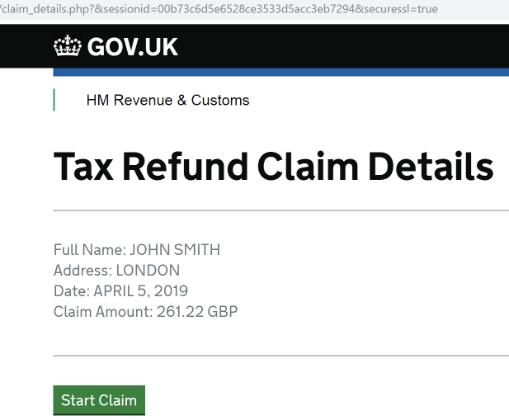
Task: Click the crown icon in the header
Action: (x=68, y=46)
